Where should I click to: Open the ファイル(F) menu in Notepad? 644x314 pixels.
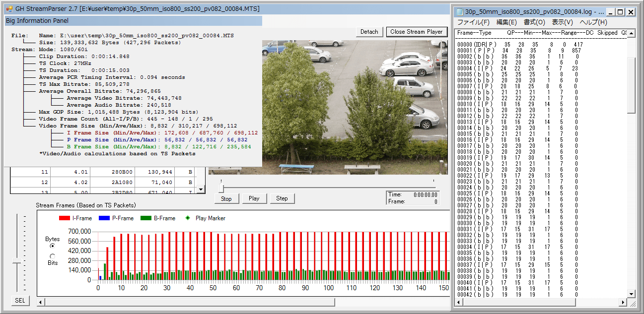(x=473, y=22)
